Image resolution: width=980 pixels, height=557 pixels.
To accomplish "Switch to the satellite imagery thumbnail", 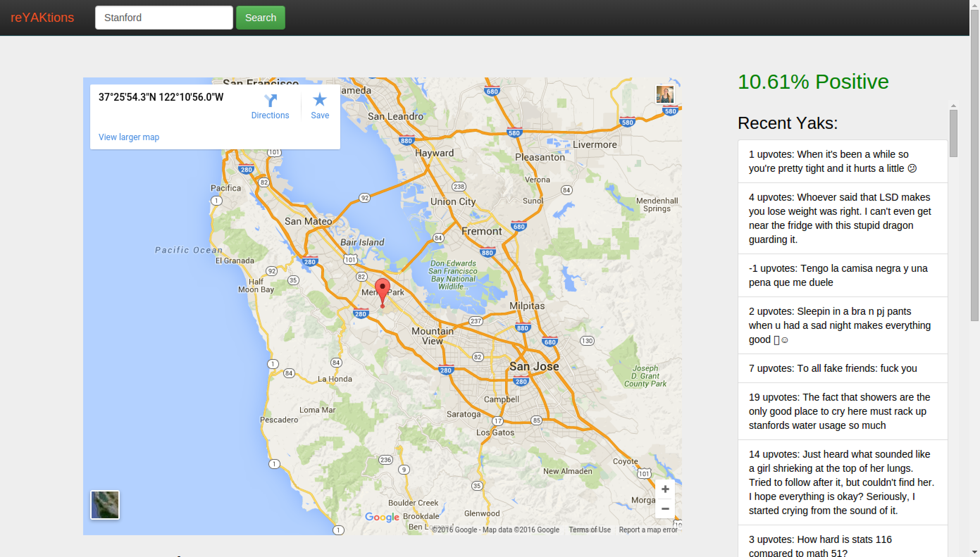I will [105, 505].
